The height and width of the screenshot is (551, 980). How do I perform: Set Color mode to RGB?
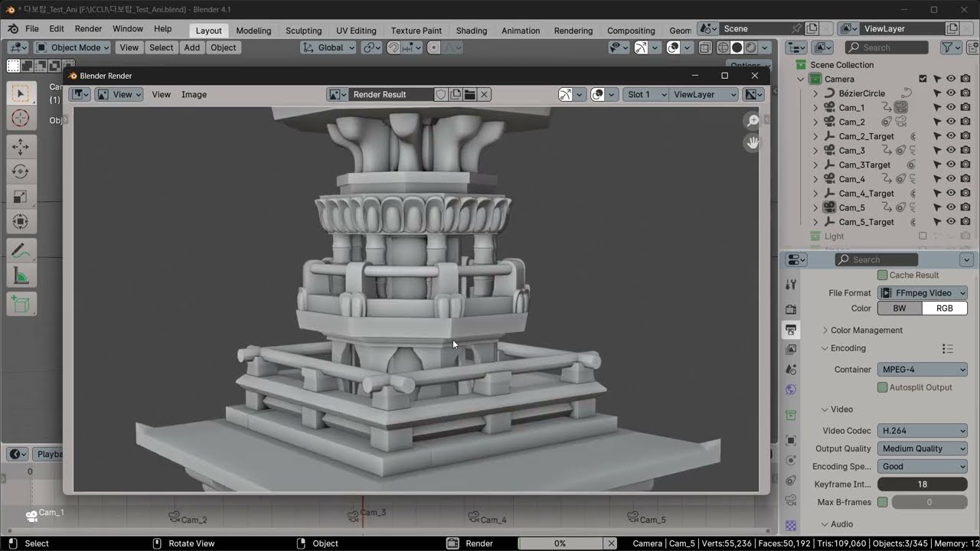(x=945, y=308)
